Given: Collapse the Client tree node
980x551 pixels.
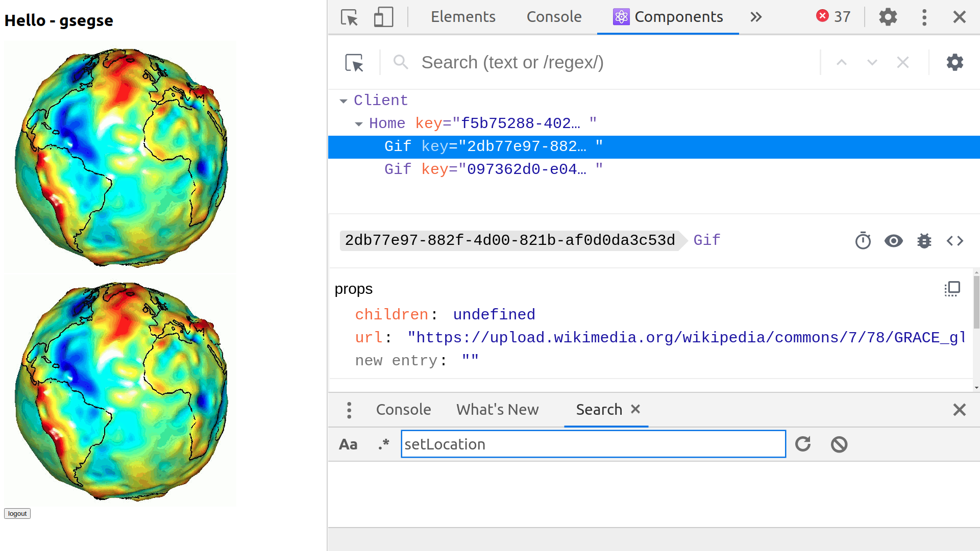Looking at the screenshot, I should tap(344, 101).
